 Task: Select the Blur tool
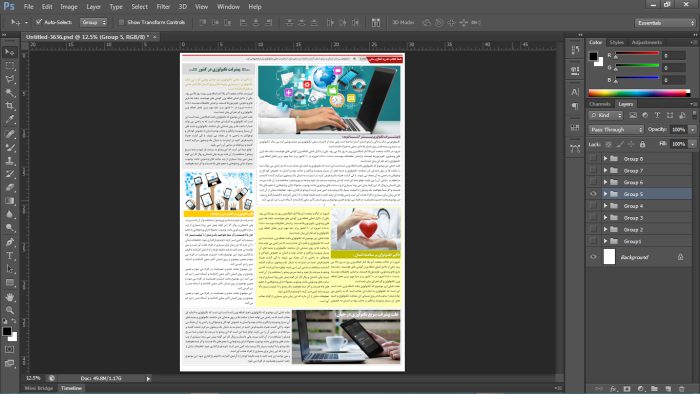pos(9,214)
